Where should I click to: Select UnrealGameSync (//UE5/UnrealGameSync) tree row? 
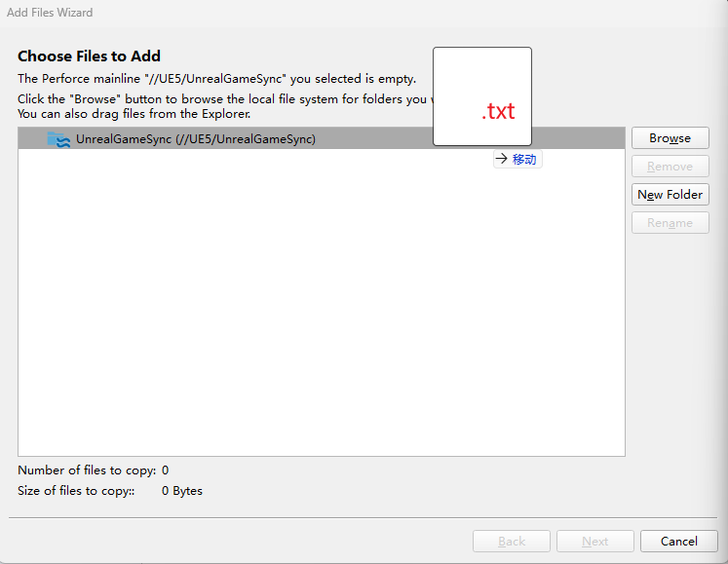coord(322,138)
